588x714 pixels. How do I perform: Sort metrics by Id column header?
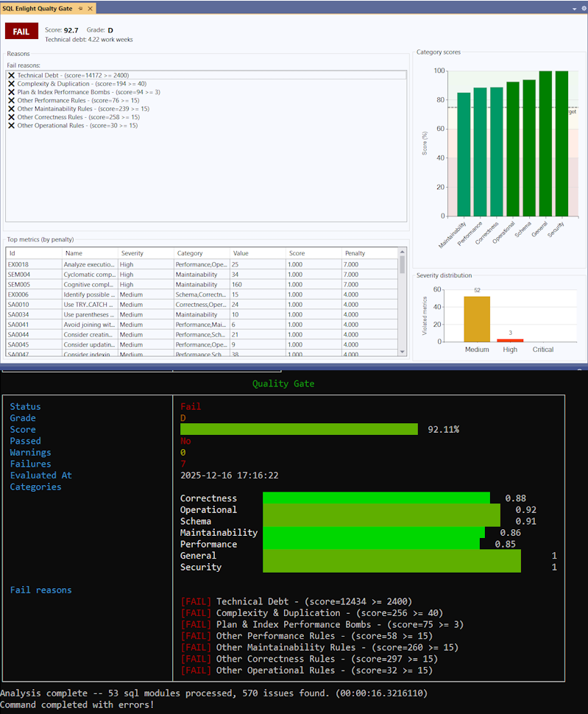click(x=34, y=253)
